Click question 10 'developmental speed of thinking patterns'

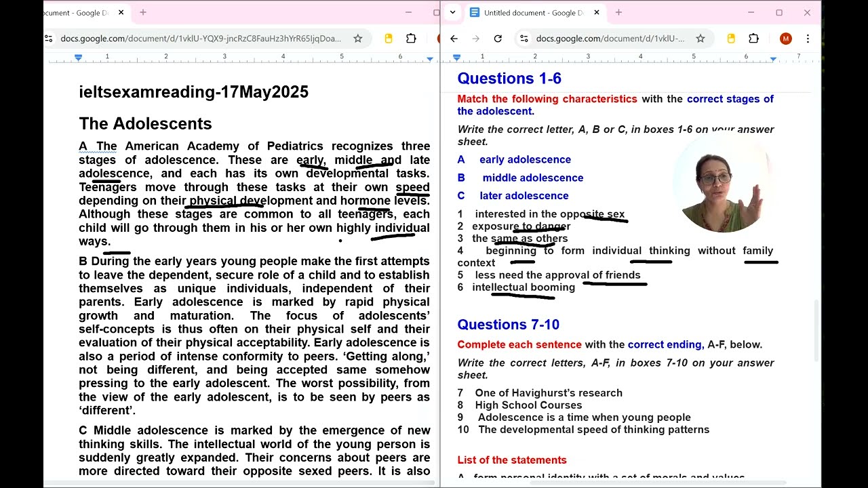click(x=583, y=430)
